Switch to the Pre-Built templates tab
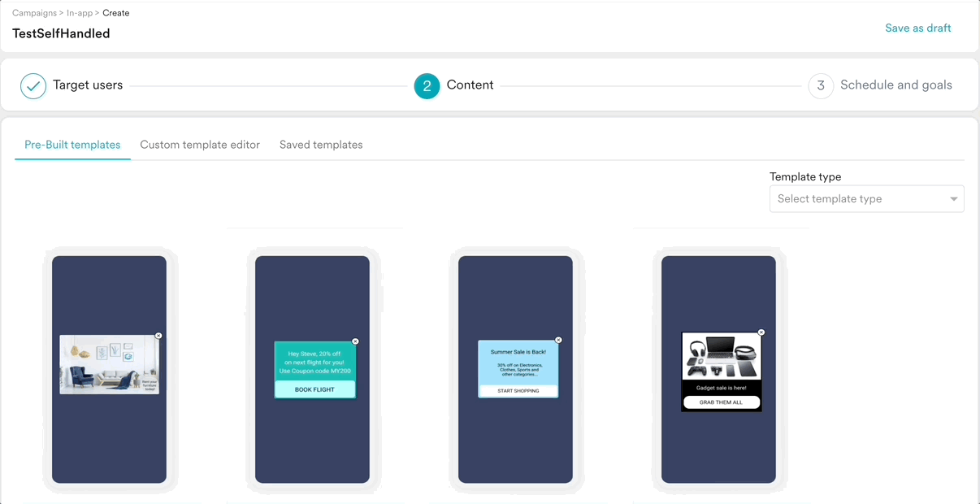Viewport: 980px width, 504px height. 72,145
